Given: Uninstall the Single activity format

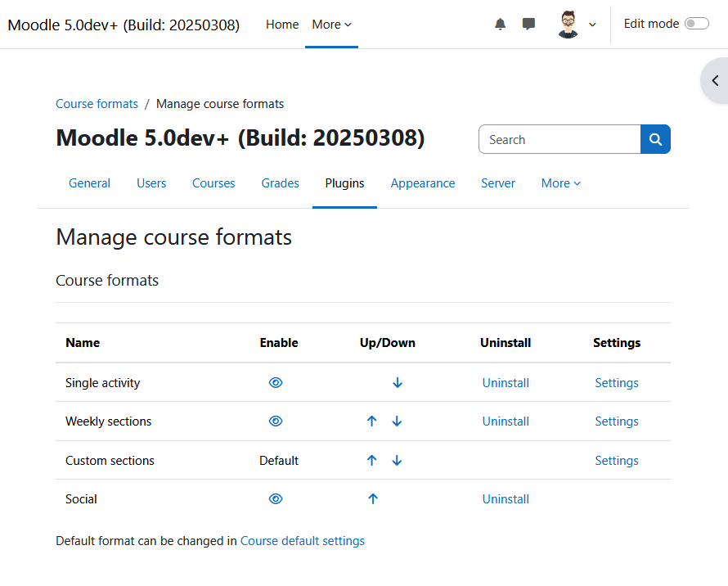Looking at the screenshot, I should pyautogui.click(x=506, y=383).
